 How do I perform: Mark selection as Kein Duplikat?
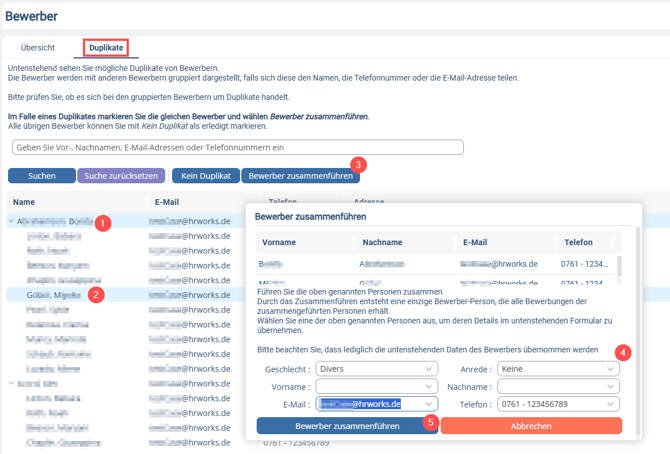(206, 176)
